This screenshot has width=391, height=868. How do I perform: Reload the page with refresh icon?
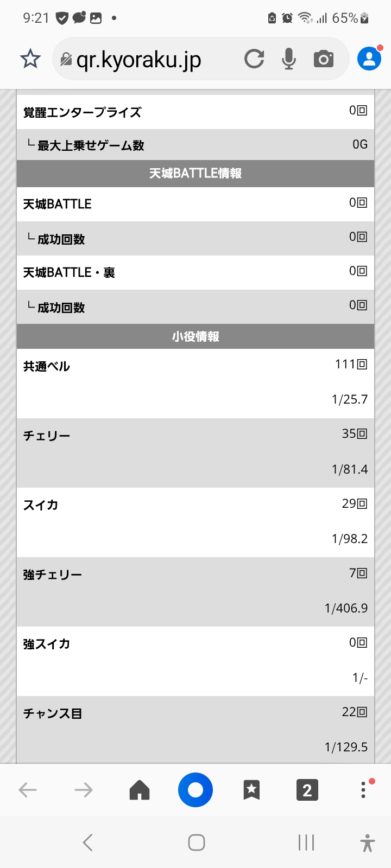tap(254, 59)
